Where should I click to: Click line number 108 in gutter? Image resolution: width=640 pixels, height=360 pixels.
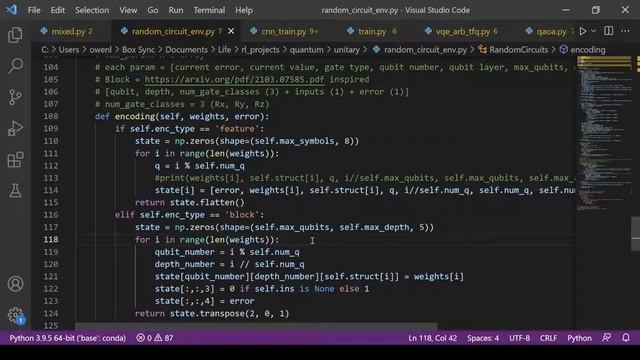point(51,116)
